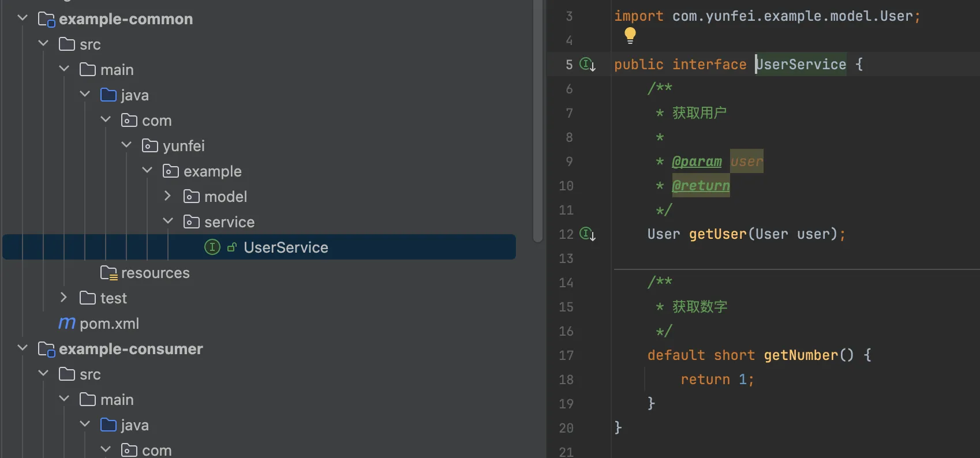
Task: Collapse the example-consumer module
Action: pos(23,348)
